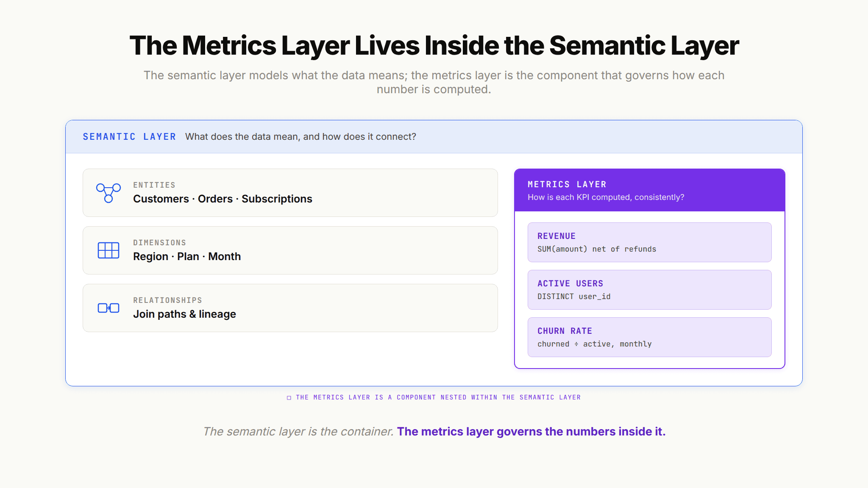Click the subtitle paragraph under the title
Image resolution: width=868 pixels, height=488 pixels.
click(x=434, y=82)
